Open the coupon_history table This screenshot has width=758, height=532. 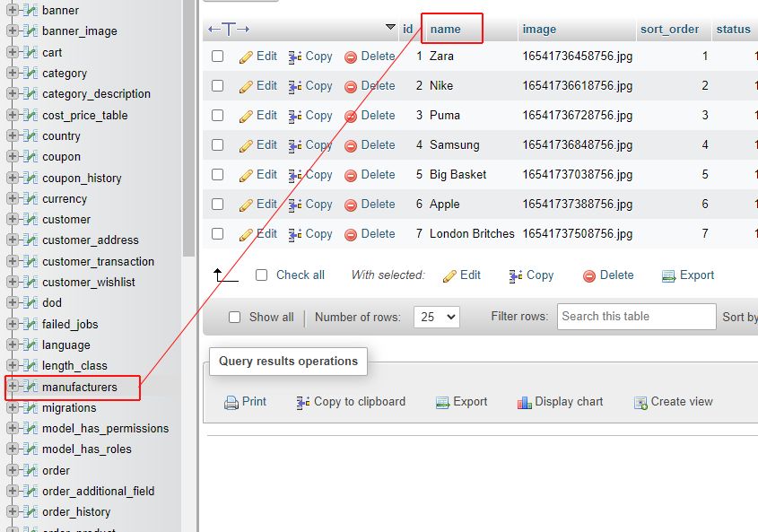coord(82,178)
